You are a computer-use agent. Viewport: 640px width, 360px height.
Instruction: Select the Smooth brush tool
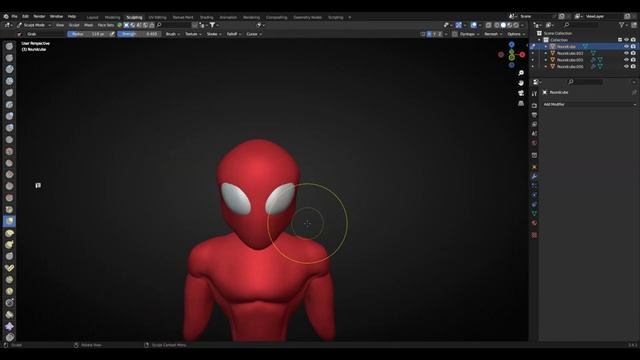click(9, 151)
